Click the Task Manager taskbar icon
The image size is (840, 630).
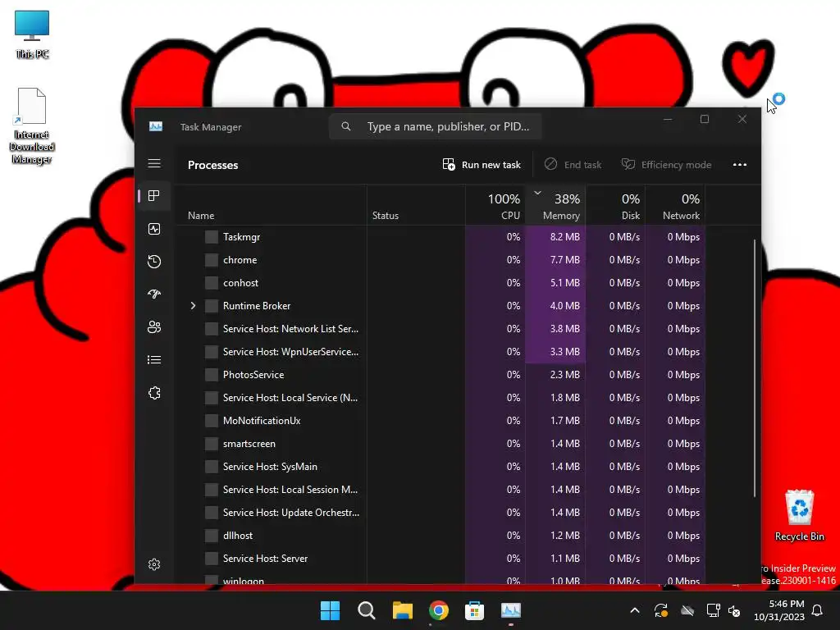(x=510, y=610)
